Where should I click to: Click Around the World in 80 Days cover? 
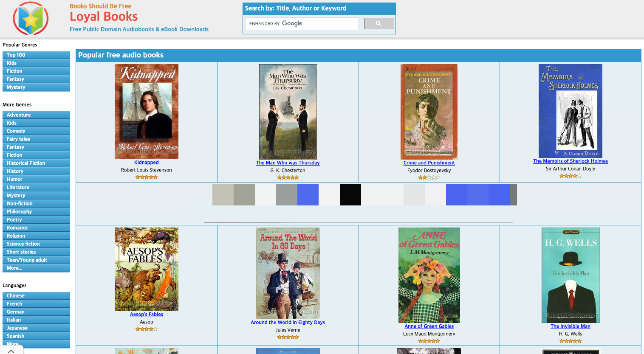point(288,273)
